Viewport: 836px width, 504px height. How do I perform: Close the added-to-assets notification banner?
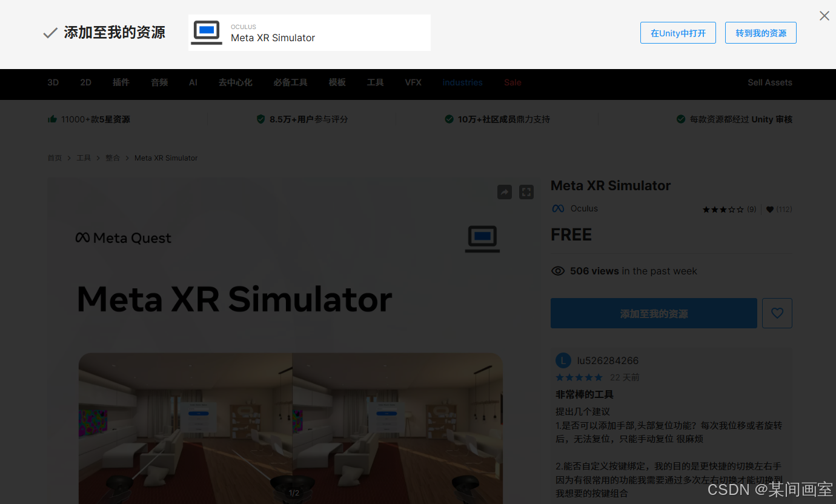824,16
